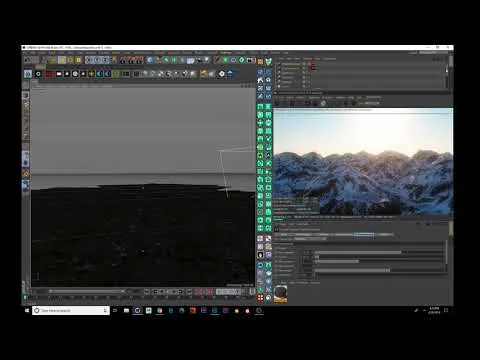Click the white rectangle icon in second toolbar row

tap(59, 74)
